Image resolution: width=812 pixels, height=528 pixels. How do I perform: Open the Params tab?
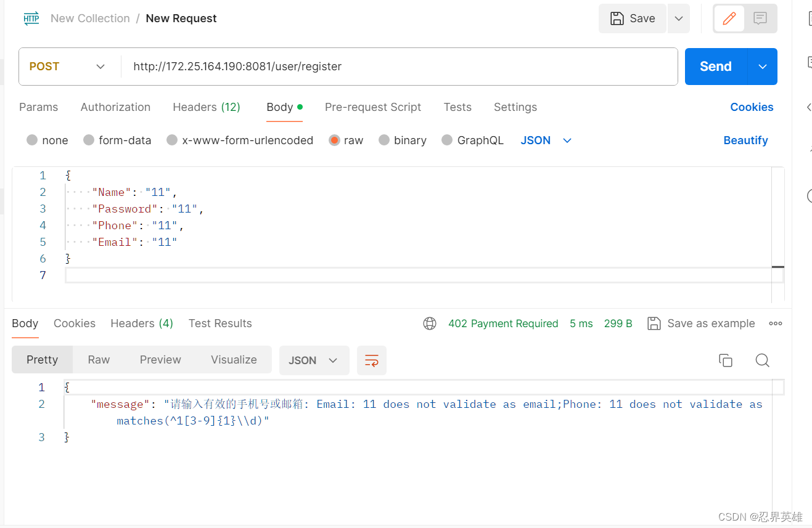38,107
